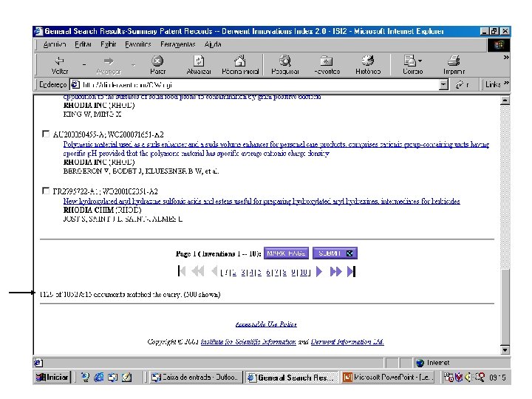
Task: Click the documents matched the query text
Action: pyautogui.click(x=130, y=295)
